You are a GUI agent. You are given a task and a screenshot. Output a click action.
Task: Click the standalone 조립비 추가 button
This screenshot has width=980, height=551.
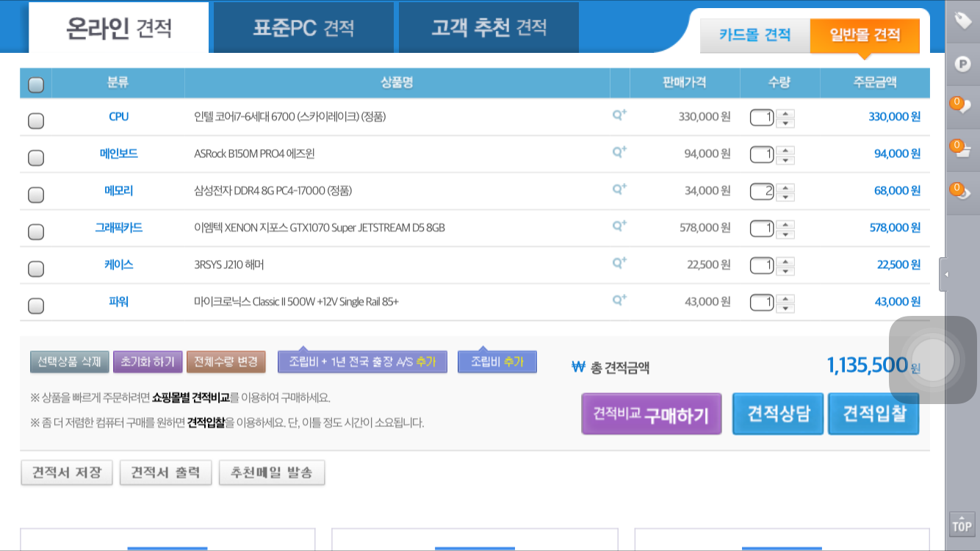497,361
